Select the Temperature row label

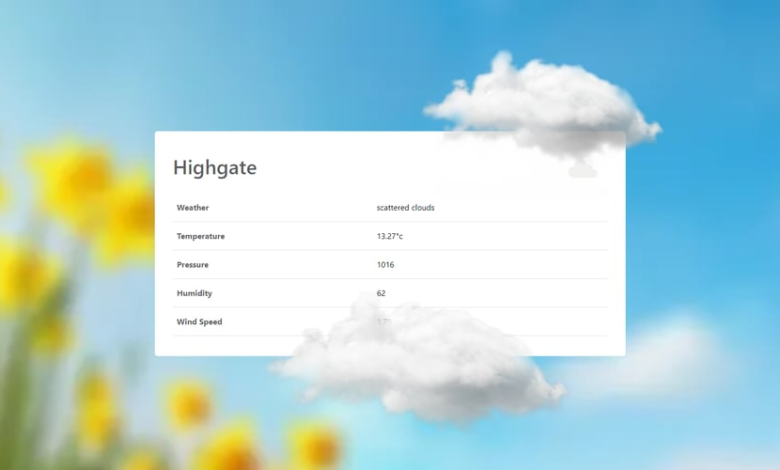(200, 236)
